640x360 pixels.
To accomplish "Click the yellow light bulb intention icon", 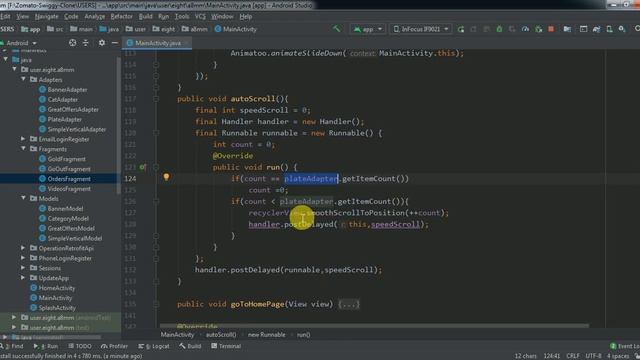I will coord(166,177).
